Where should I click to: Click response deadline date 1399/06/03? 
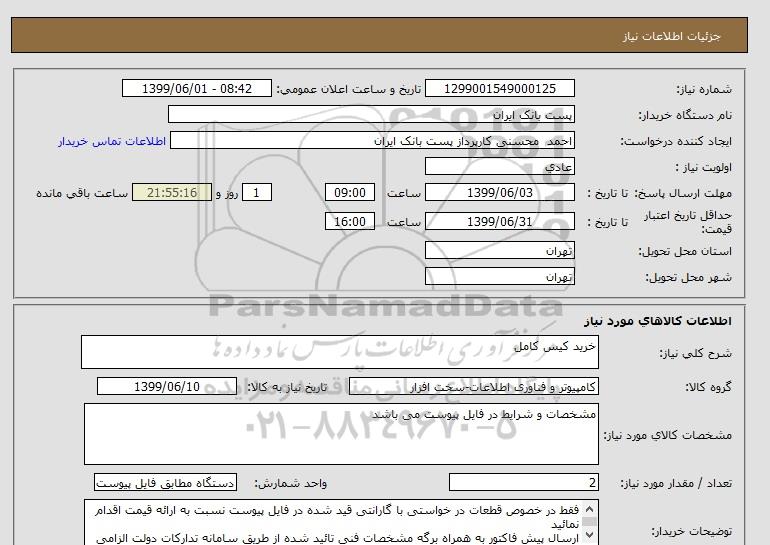pyautogui.click(x=499, y=192)
